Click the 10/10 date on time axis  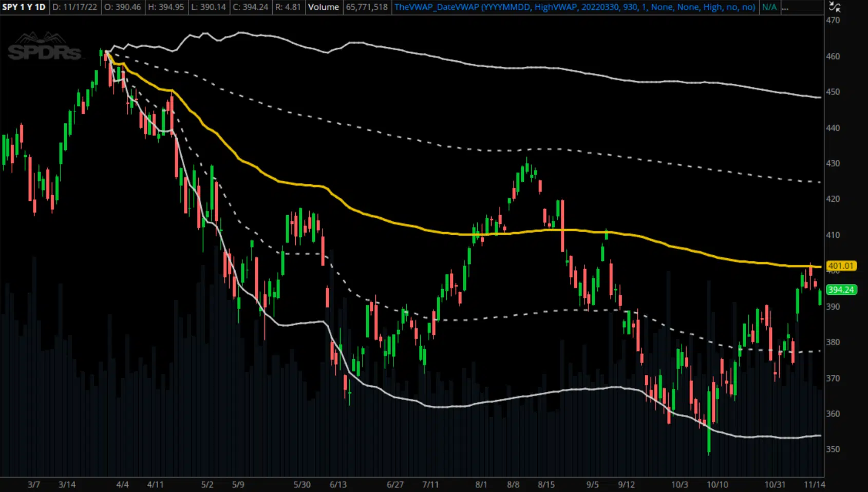click(x=718, y=484)
